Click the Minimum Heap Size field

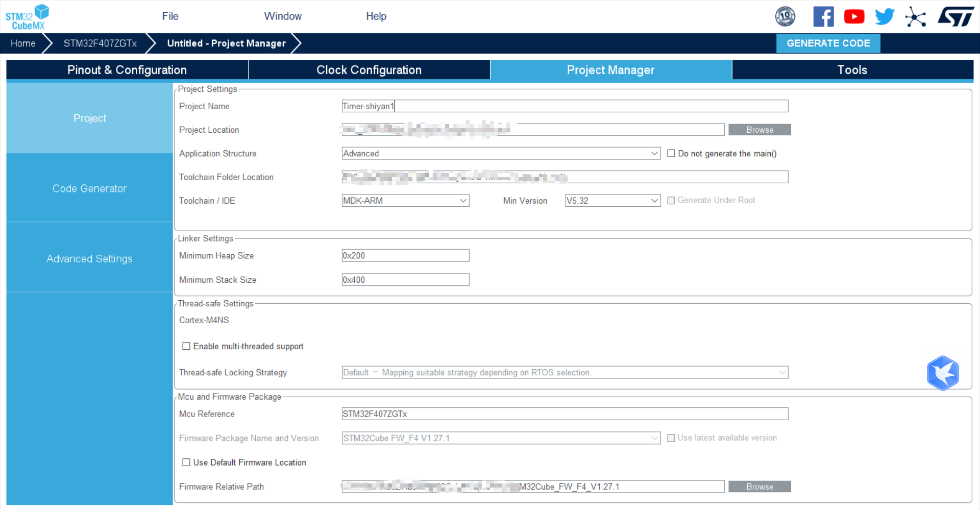(405, 256)
